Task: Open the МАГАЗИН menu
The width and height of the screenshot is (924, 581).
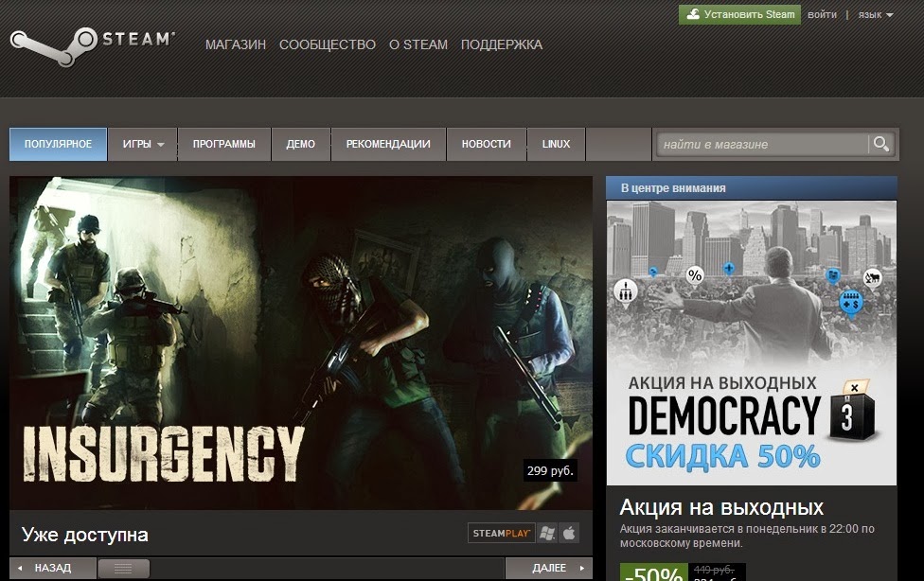Action: click(x=235, y=44)
